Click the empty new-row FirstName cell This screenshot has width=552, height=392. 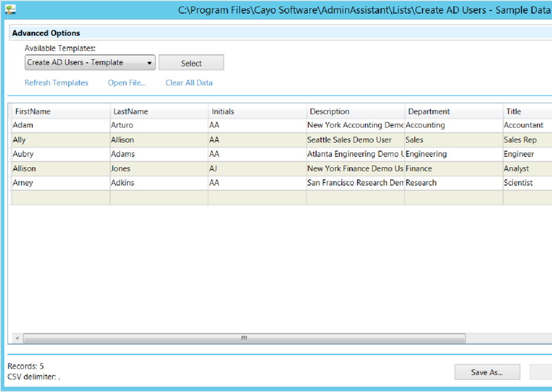(61, 198)
